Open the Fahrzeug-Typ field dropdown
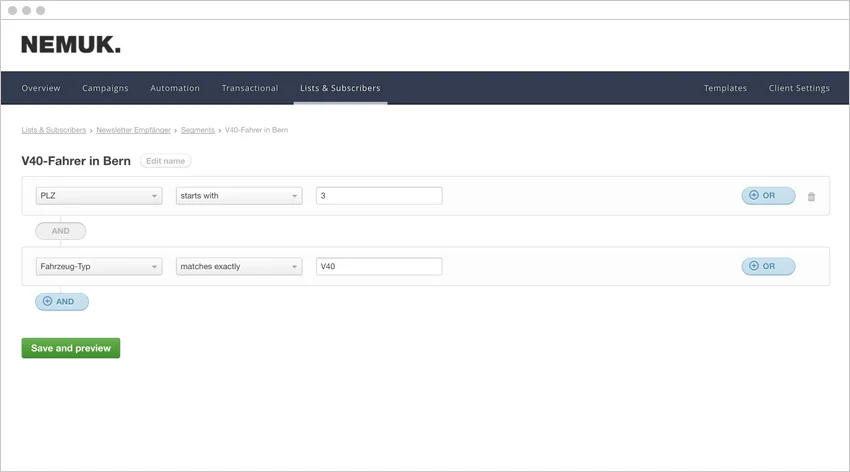Image resolution: width=850 pixels, height=472 pixels. coord(99,266)
